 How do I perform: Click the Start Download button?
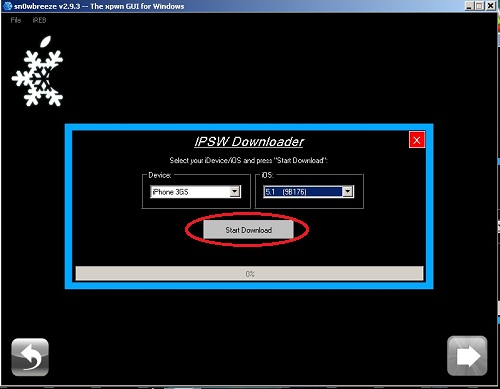(x=248, y=230)
